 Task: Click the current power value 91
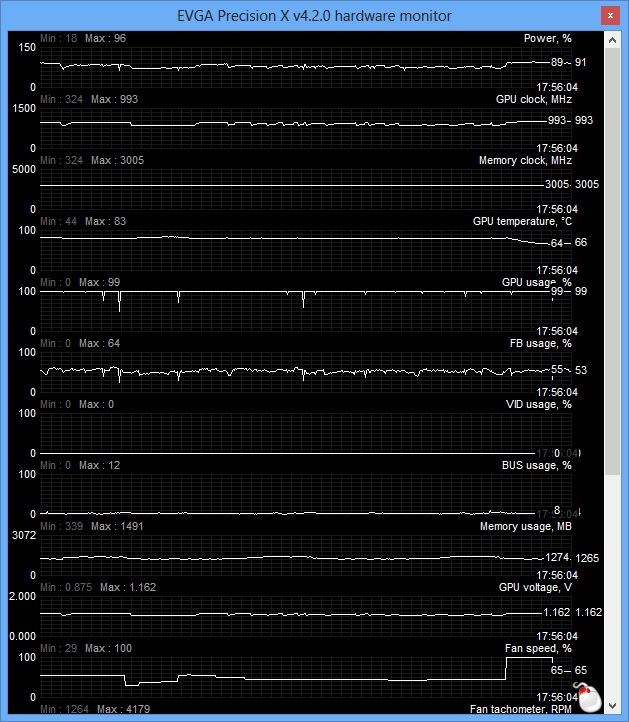tap(581, 63)
